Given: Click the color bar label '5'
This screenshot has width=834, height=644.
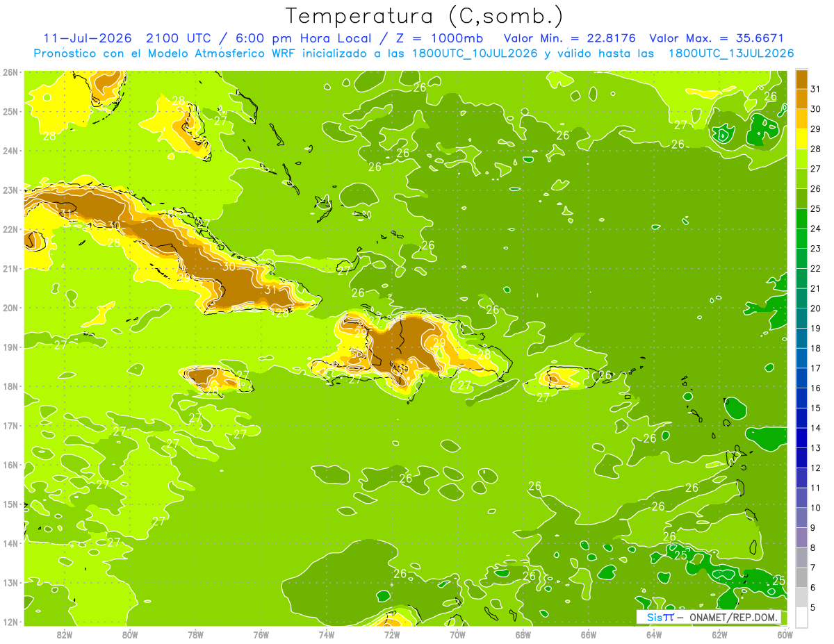Looking at the screenshot, I should click(x=813, y=607).
